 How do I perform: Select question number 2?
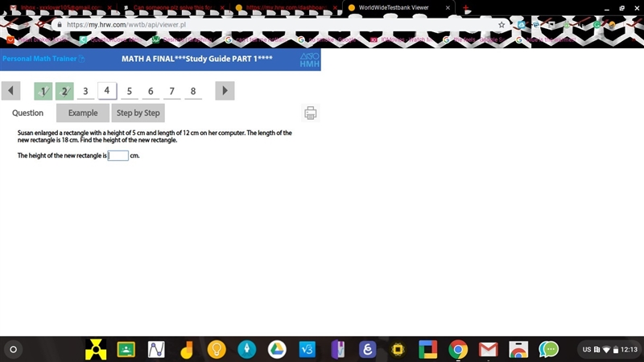[64, 91]
